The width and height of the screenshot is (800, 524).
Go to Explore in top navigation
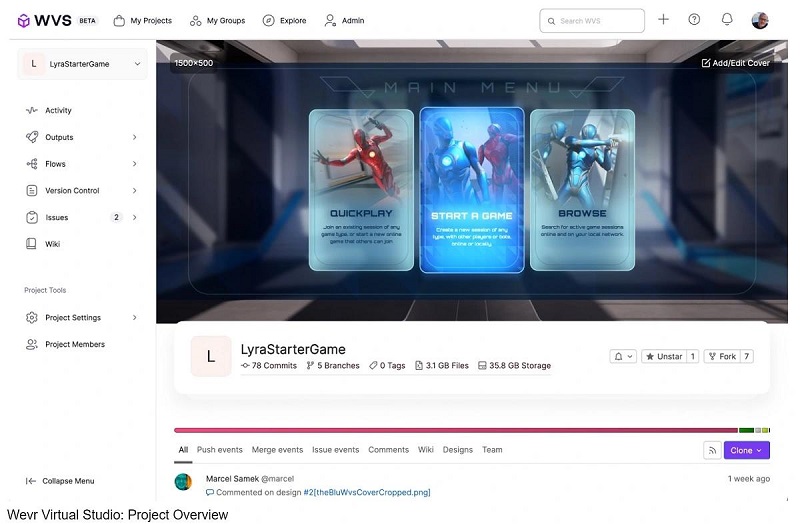click(285, 20)
